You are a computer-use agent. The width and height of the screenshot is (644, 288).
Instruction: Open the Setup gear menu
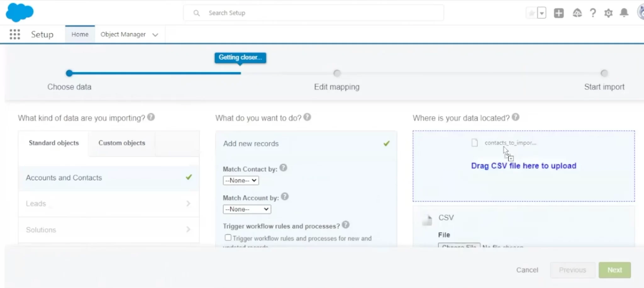pyautogui.click(x=608, y=13)
